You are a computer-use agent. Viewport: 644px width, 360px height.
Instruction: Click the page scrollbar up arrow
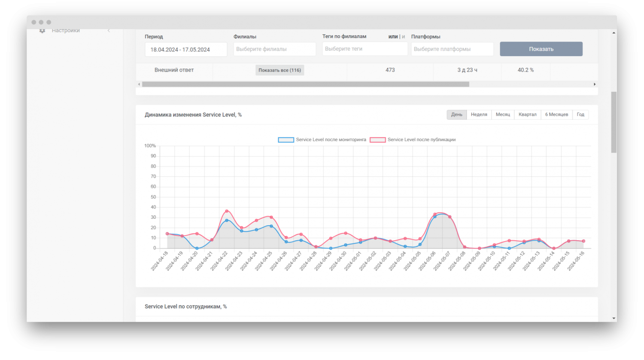pyautogui.click(x=614, y=33)
